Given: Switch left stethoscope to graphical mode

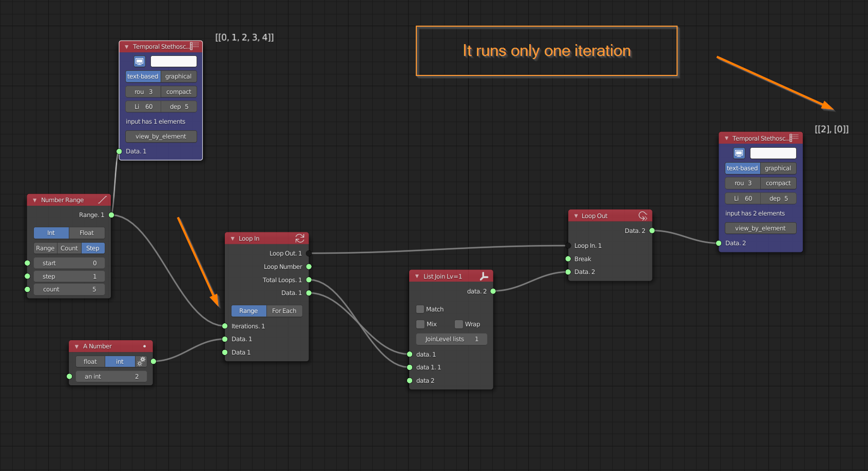Looking at the screenshot, I should coord(179,76).
